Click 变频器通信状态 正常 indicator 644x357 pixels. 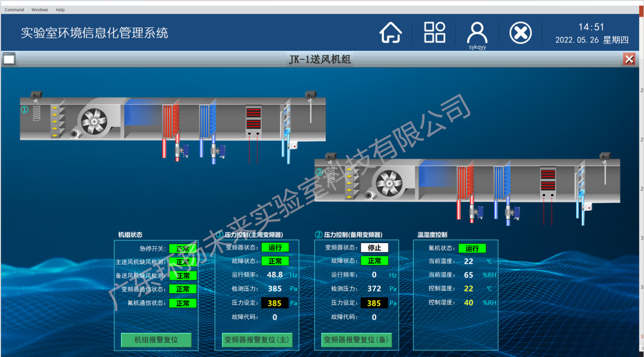click(x=183, y=289)
